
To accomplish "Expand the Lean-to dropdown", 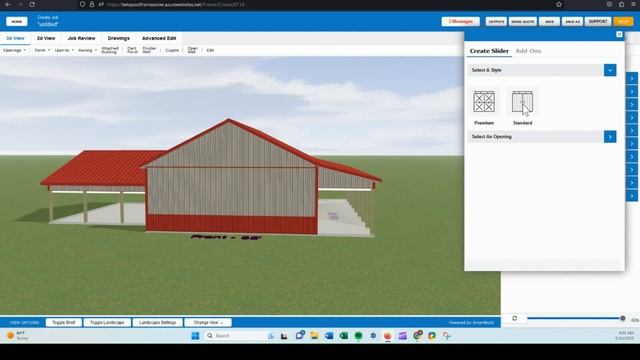I will point(64,50).
